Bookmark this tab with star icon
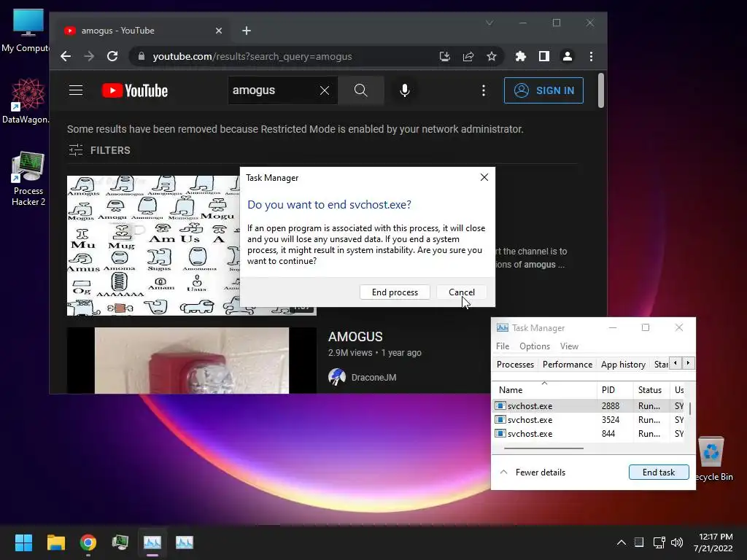The image size is (747, 560). pyautogui.click(x=492, y=56)
